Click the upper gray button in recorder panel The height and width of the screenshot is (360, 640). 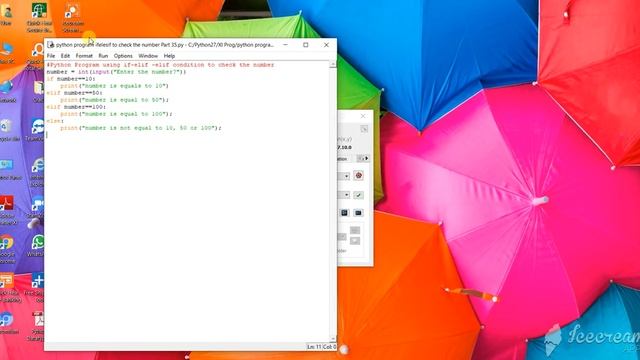click(x=355, y=231)
